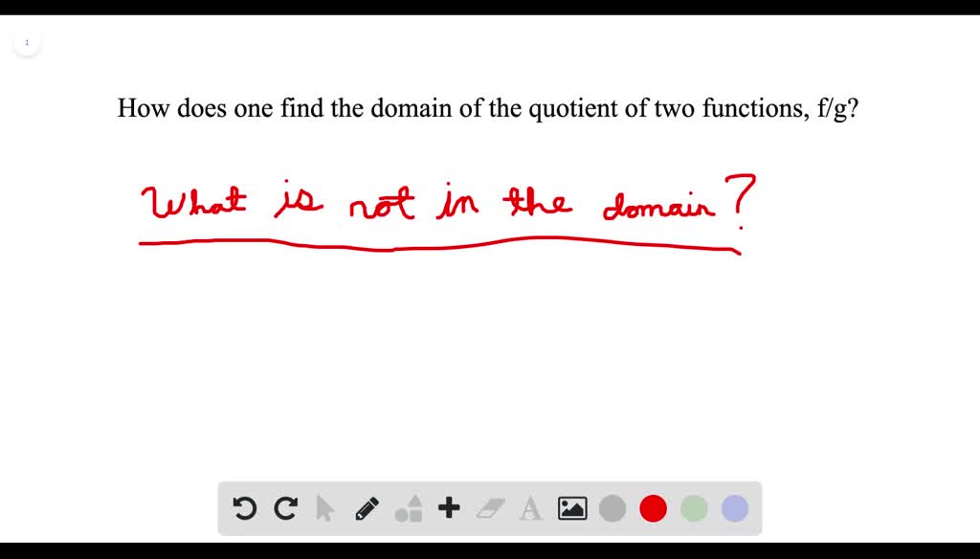Image resolution: width=980 pixels, height=559 pixels.
Task: Click the typed question about f/g
Action: (488, 108)
